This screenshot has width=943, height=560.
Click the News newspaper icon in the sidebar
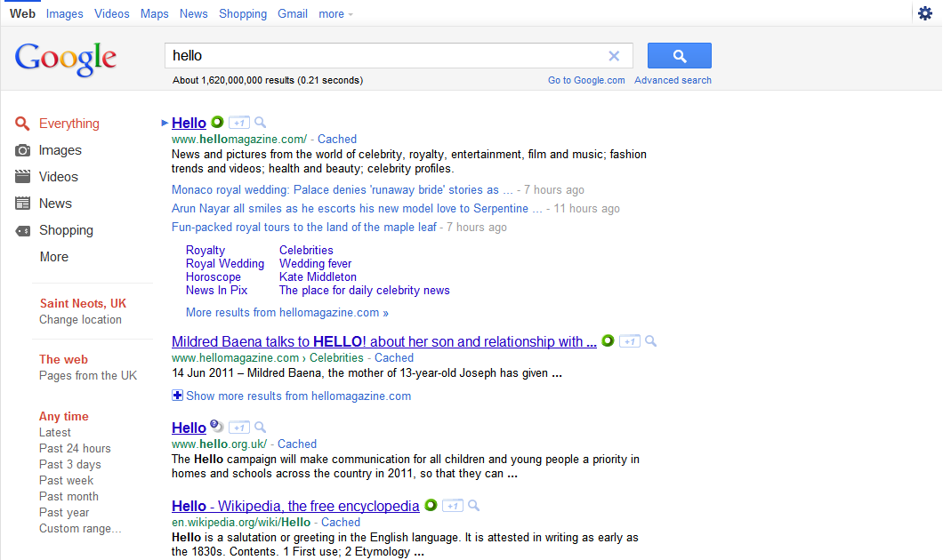click(x=22, y=203)
